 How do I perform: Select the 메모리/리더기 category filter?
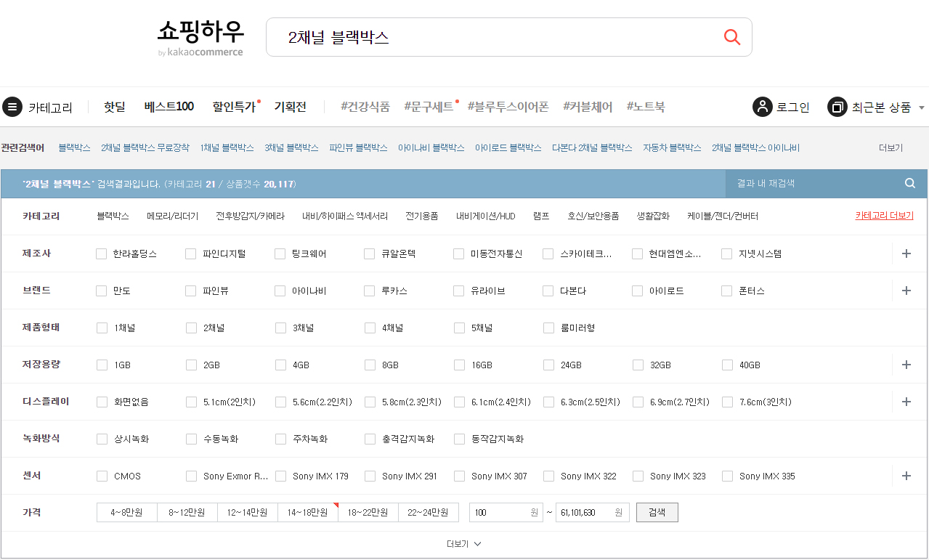pyautogui.click(x=172, y=216)
